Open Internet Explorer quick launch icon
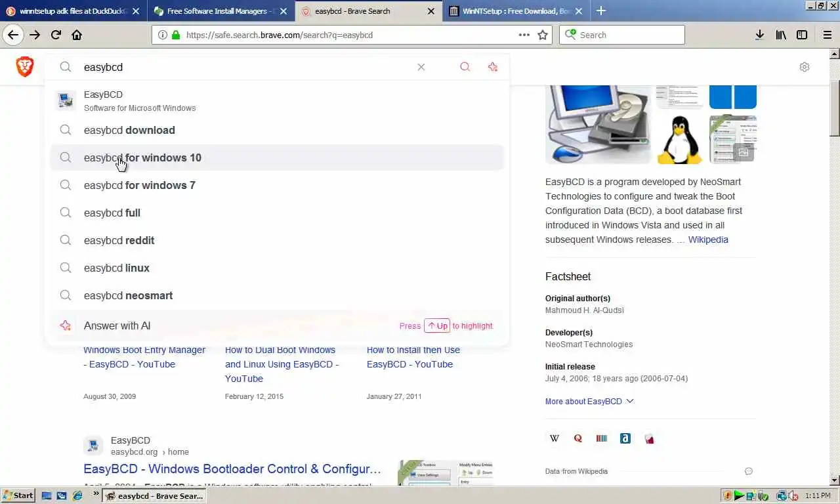Screen dimensions: 840x504 pyautogui.click(x=77, y=495)
